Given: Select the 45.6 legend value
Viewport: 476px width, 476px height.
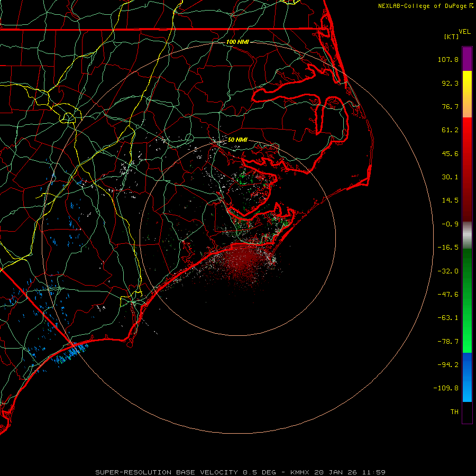Looking at the screenshot, I should [x=450, y=153].
